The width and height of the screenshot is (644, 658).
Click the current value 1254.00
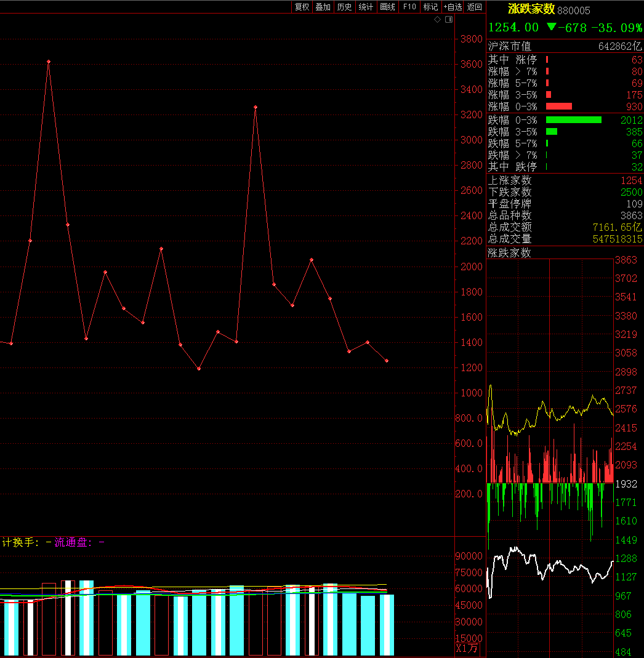(513, 28)
